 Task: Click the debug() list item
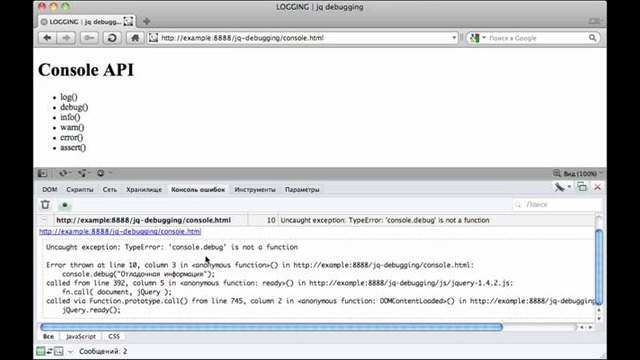point(74,107)
